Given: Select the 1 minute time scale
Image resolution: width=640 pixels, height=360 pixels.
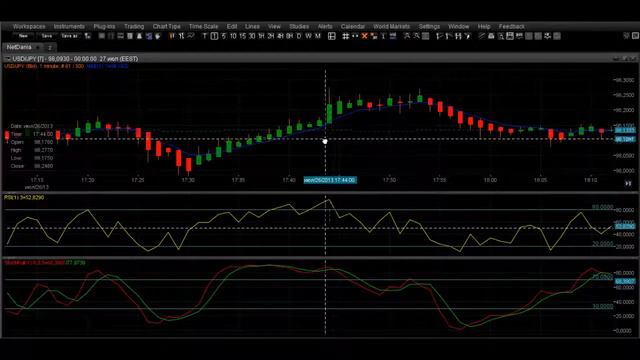Looking at the screenshot, I should [214, 36].
